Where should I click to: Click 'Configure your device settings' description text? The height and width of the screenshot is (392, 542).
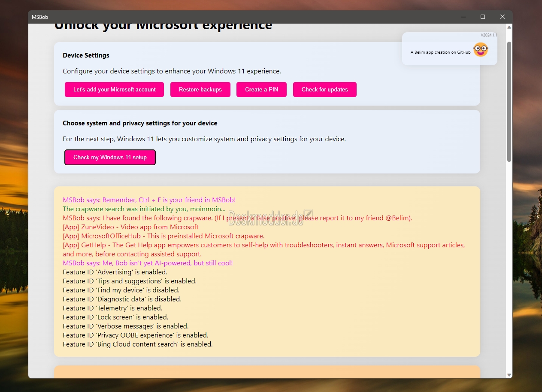point(172,71)
